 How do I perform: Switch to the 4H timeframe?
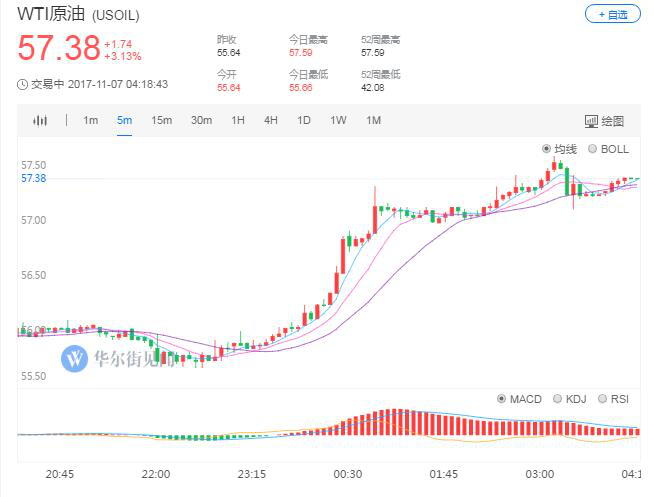click(x=271, y=121)
